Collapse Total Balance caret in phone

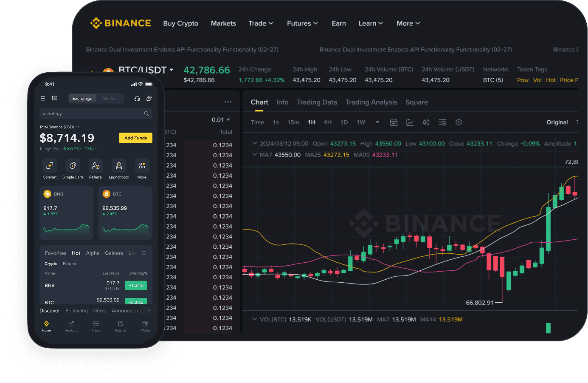coord(78,127)
